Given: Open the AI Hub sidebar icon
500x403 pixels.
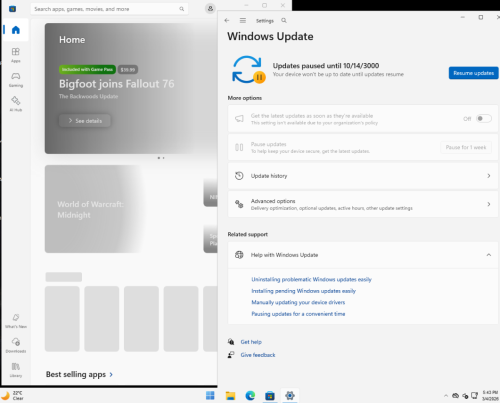Looking at the screenshot, I should [x=16, y=104].
